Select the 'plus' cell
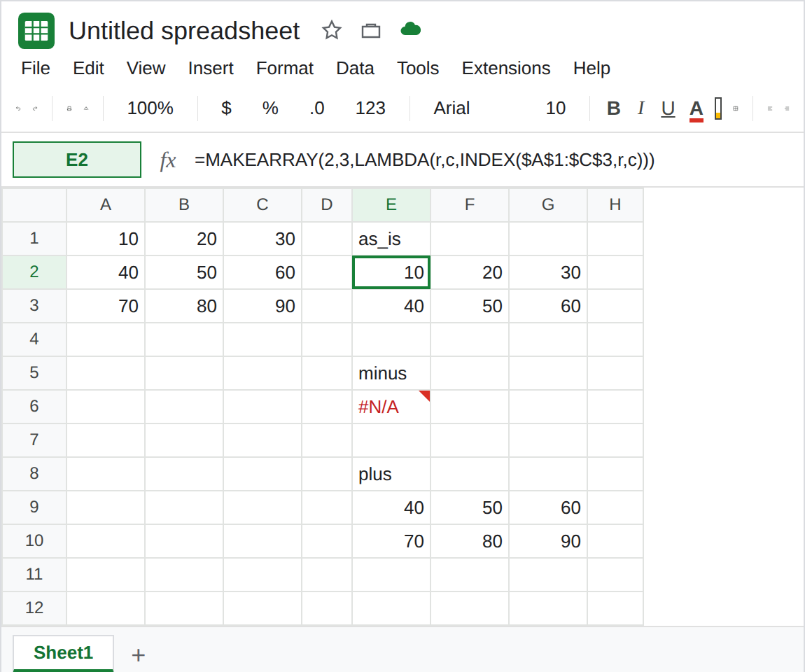This screenshot has width=805, height=672. coord(391,474)
